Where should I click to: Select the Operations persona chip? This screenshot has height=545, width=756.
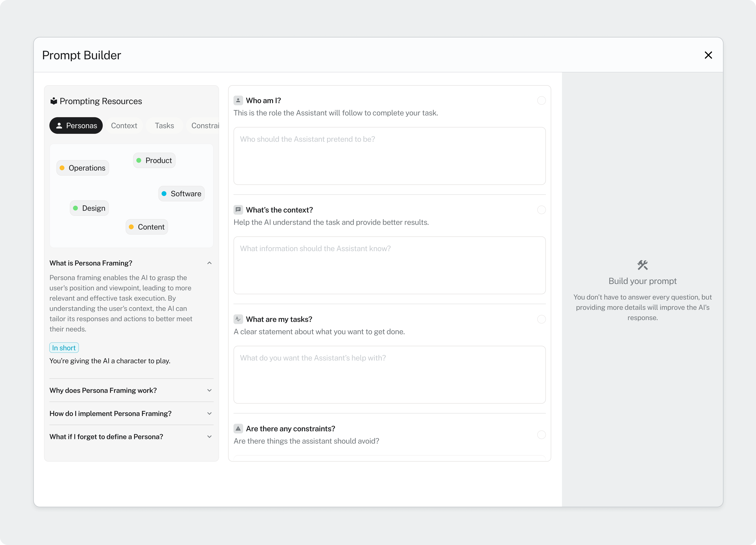[83, 168]
